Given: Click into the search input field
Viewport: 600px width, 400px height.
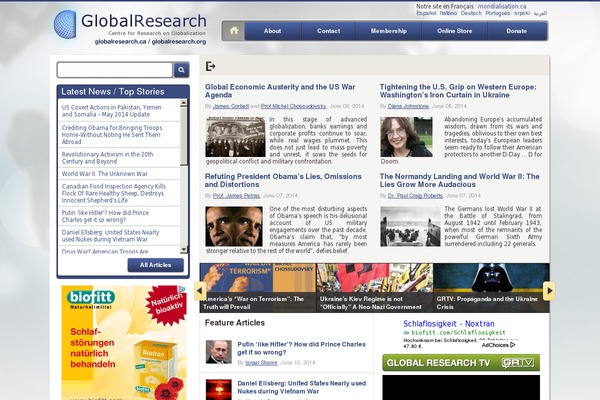Looking at the screenshot, I should [115, 70].
